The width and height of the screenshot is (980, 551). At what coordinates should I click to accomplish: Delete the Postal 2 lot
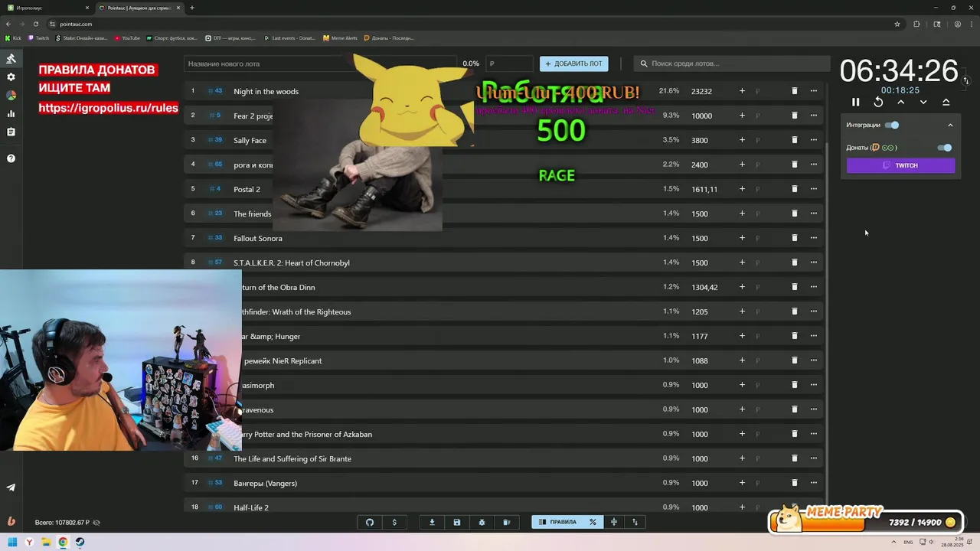pyautogui.click(x=794, y=189)
